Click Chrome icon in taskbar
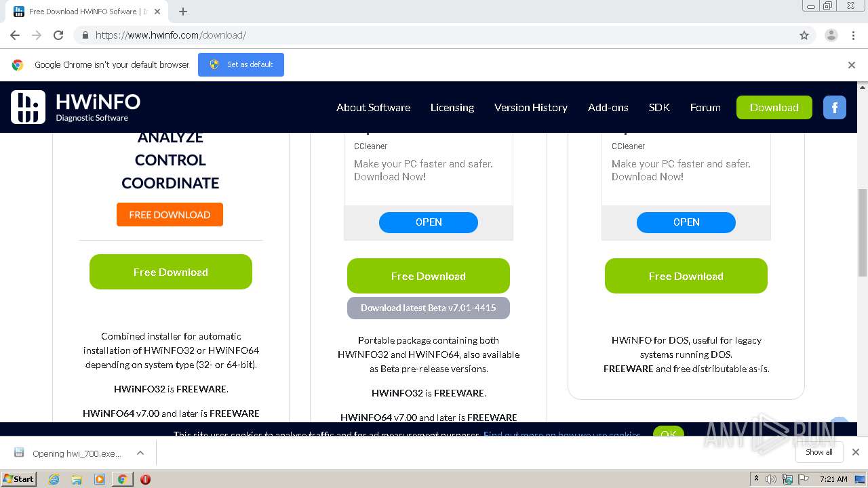The image size is (868, 488). click(122, 479)
